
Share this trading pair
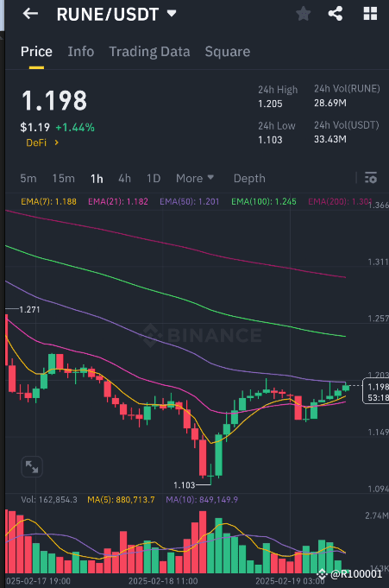point(336,14)
